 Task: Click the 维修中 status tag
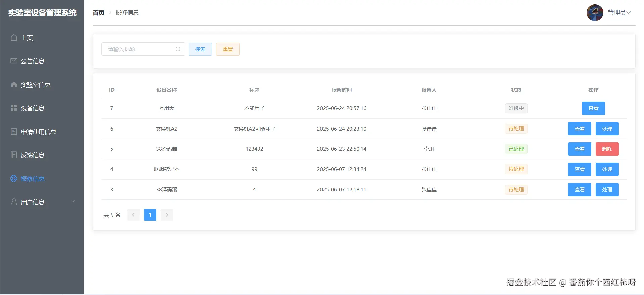click(516, 108)
